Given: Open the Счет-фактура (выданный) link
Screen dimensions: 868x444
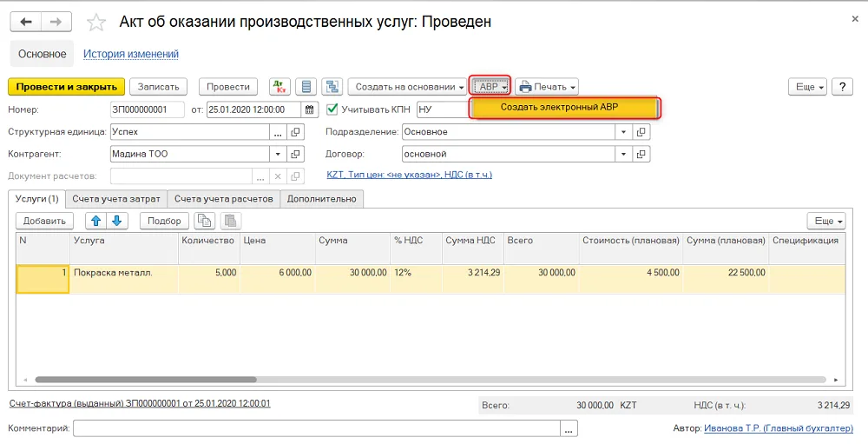Looking at the screenshot, I should [x=140, y=403].
